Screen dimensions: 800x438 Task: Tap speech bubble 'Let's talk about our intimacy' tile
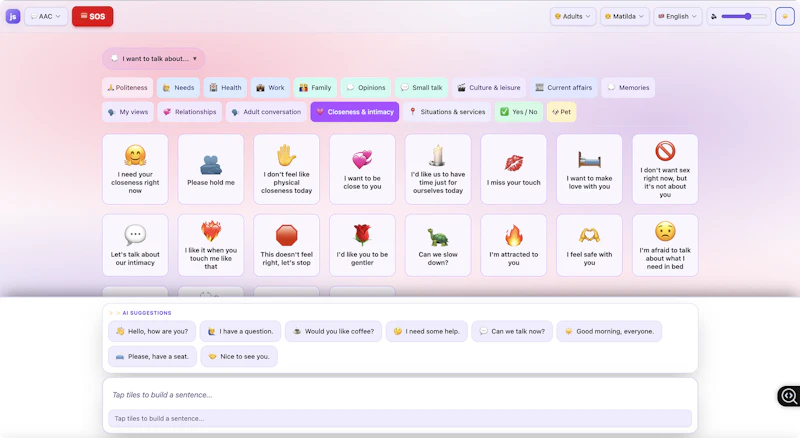pyautogui.click(x=135, y=245)
